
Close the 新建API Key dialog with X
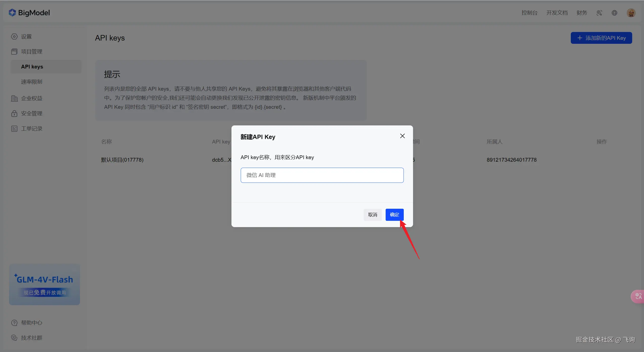pos(402,136)
